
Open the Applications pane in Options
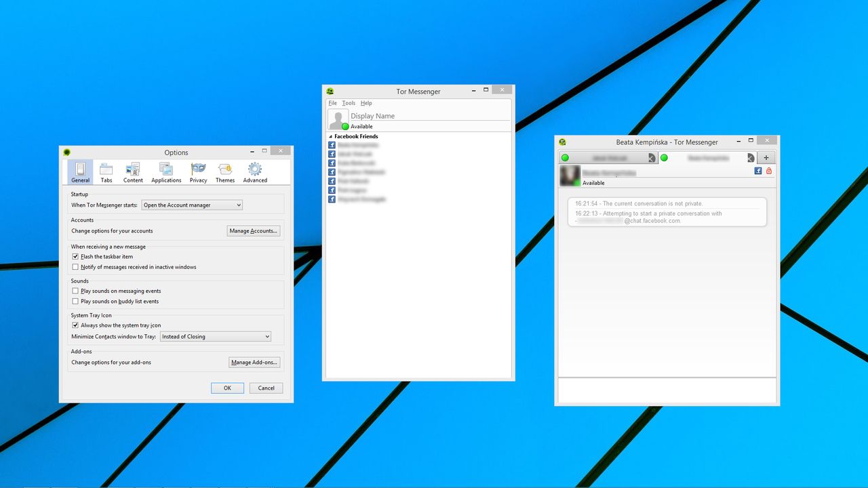click(166, 172)
